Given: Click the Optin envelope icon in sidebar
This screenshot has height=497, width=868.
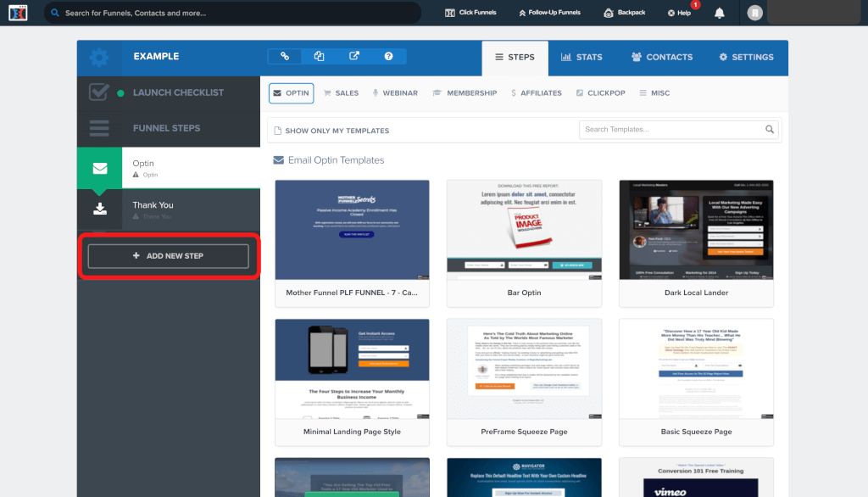Looking at the screenshot, I should (99, 167).
